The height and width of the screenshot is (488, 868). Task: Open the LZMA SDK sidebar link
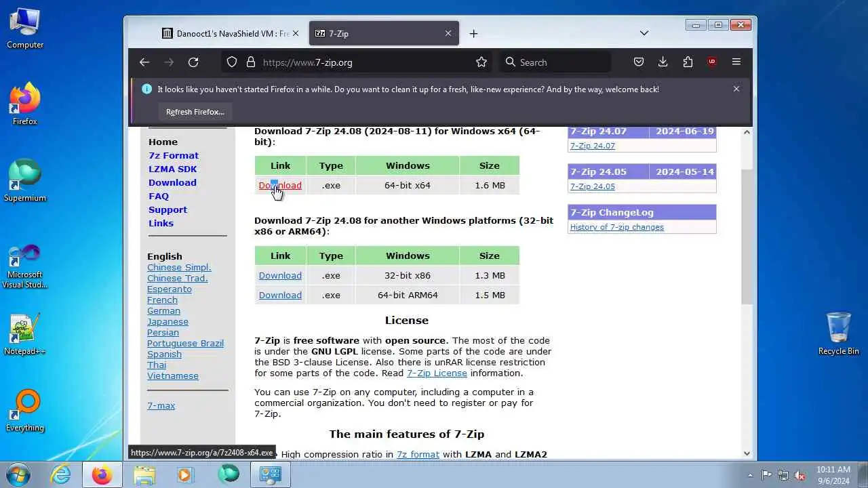[172, 169]
